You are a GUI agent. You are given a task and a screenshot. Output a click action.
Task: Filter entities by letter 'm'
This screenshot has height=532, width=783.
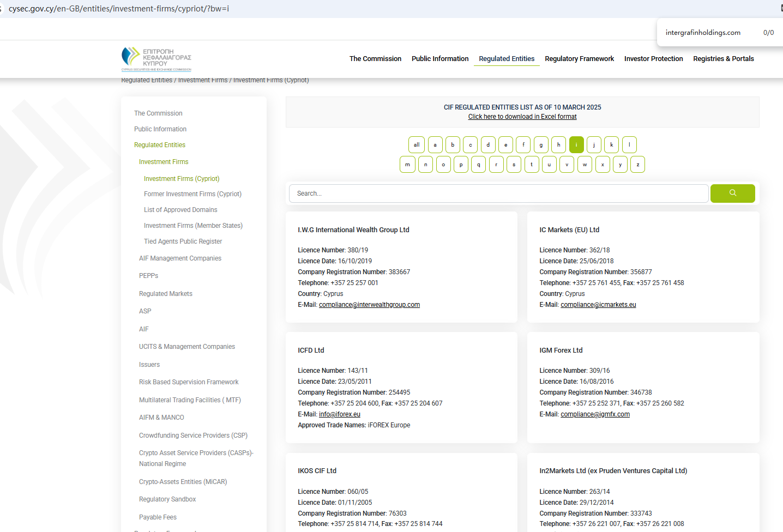pyautogui.click(x=407, y=164)
